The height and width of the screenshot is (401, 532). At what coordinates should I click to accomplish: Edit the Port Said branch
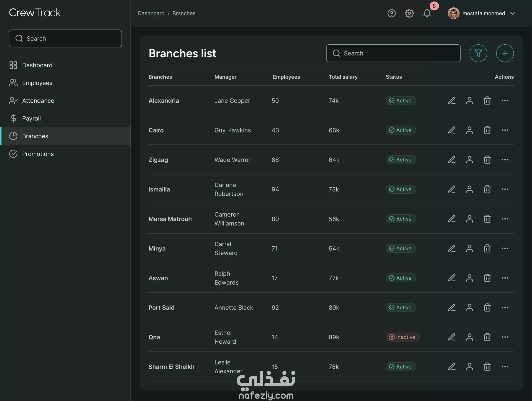coord(452,308)
